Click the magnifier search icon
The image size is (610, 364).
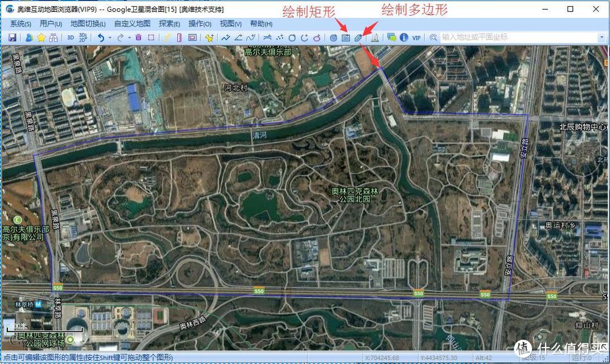click(433, 37)
